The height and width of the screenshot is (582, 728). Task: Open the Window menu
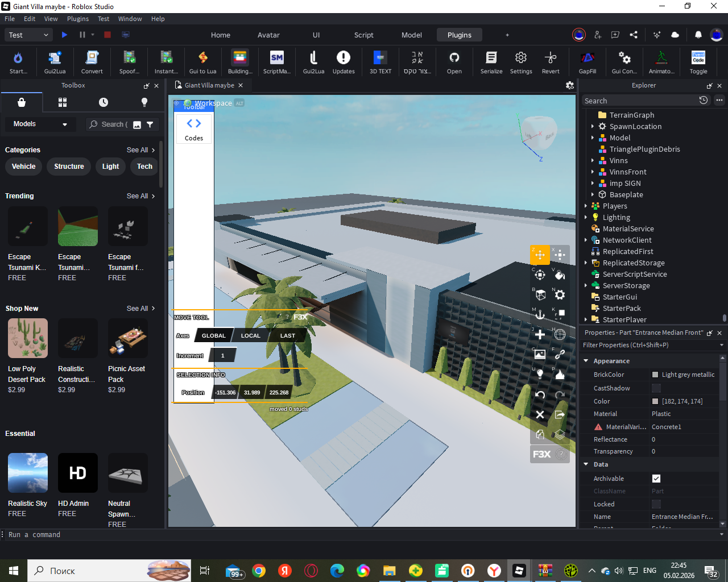pyautogui.click(x=130, y=19)
